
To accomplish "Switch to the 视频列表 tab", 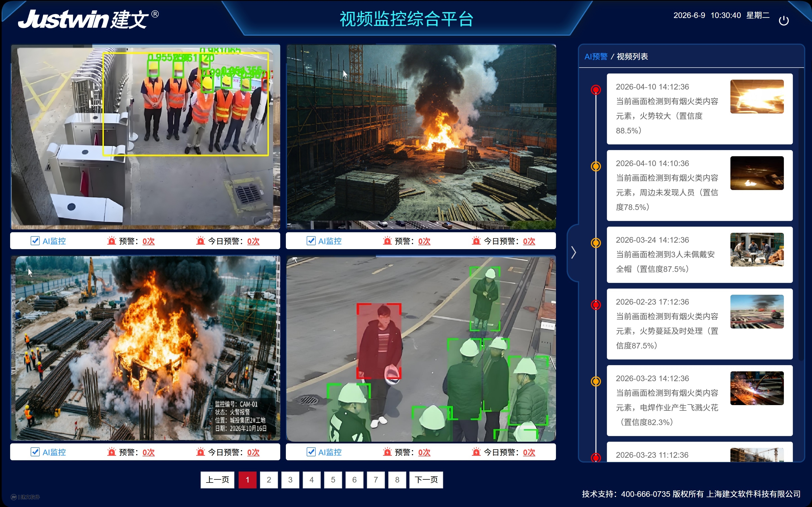I will (x=632, y=56).
